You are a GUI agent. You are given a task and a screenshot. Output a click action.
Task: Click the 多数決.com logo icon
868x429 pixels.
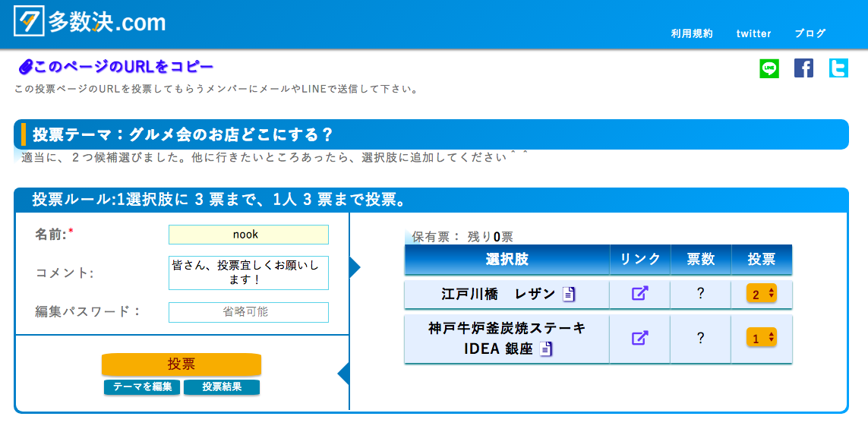coord(30,21)
